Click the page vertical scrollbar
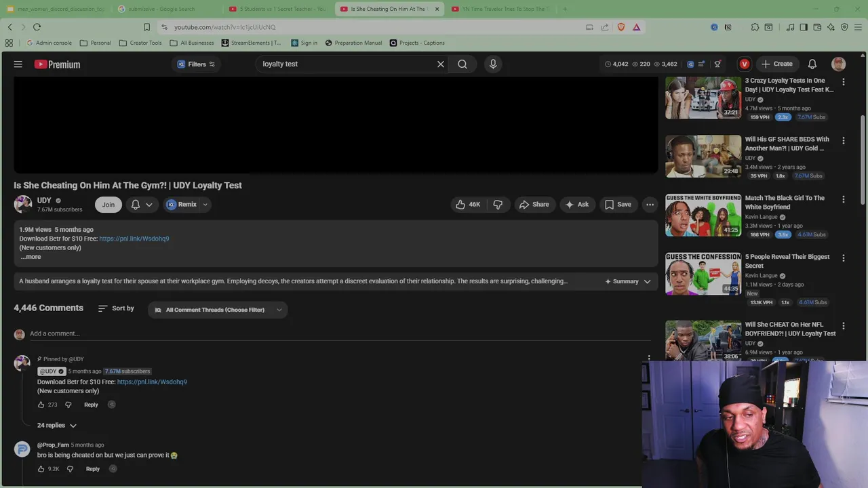This screenshot has width=868, height=488. tap(863, 159)
